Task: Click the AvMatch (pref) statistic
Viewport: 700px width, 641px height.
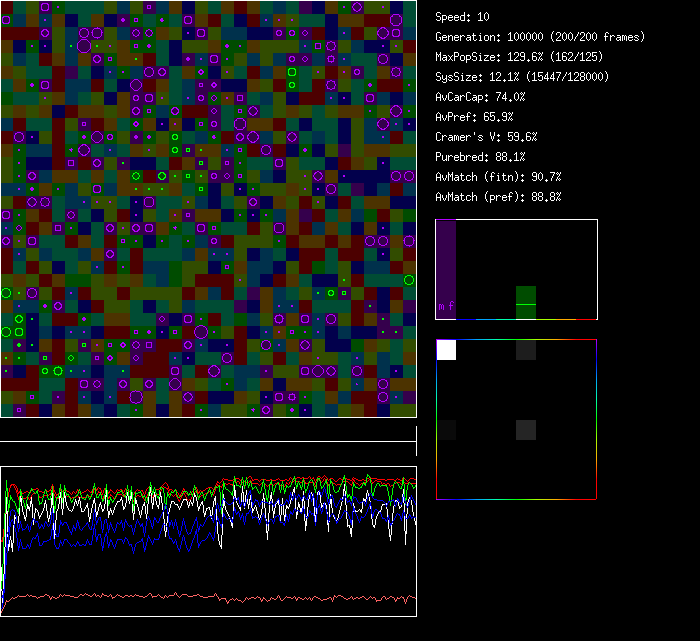Action: coord(498,197)
